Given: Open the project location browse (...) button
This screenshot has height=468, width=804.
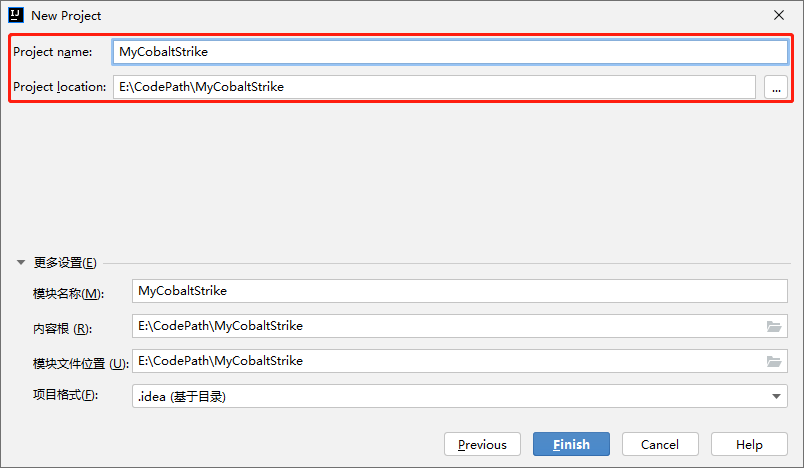Looking at the screenshot, I should tap(776, 87).
